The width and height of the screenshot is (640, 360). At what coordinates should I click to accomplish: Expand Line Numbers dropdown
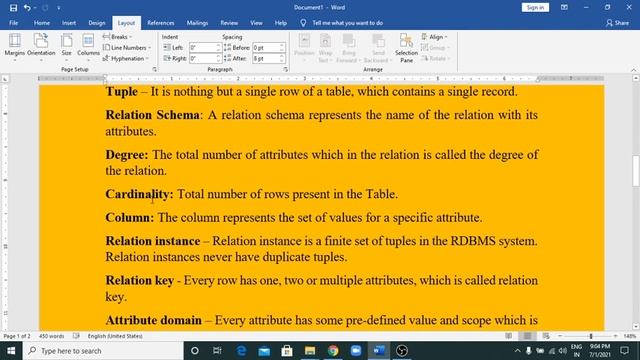click(127, 48)
